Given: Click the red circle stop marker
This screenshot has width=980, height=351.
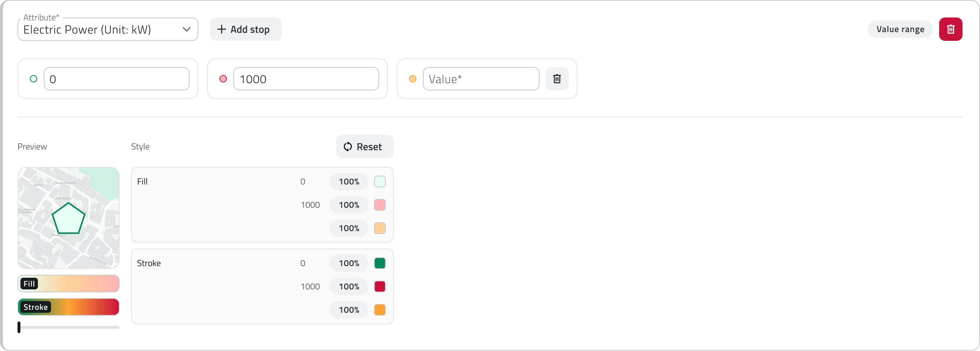Looking at the screenshot, I should tap(223, 79).
